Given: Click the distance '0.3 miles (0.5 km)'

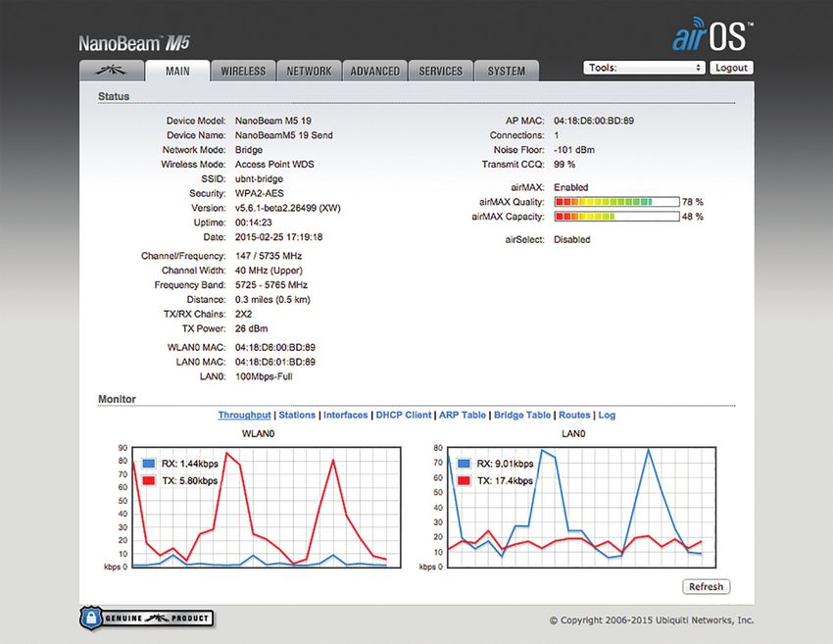Looking at the screenshot, I should tap(272, 299).
